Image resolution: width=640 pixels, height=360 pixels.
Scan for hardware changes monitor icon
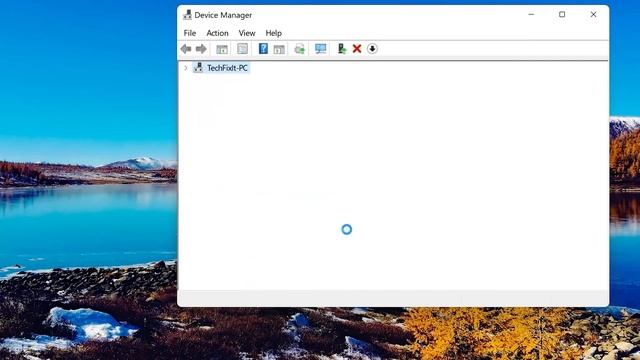pyautogui.click(x=320, y=49)
